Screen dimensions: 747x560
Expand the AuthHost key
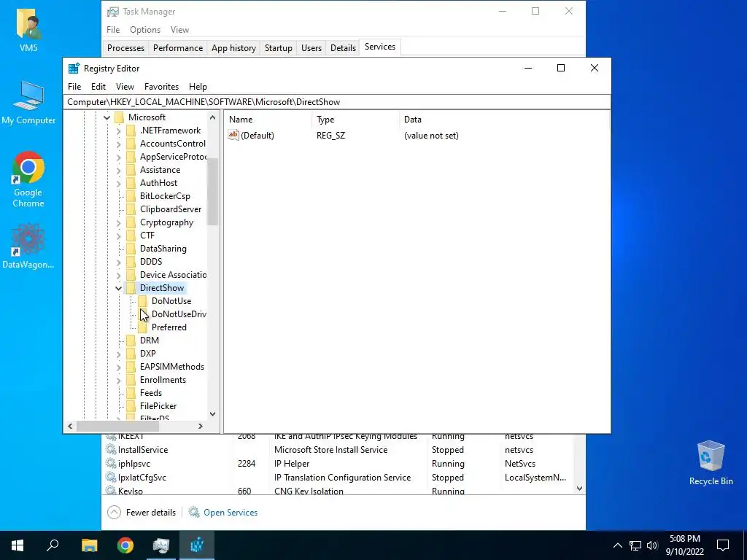[x=119, y=183]
